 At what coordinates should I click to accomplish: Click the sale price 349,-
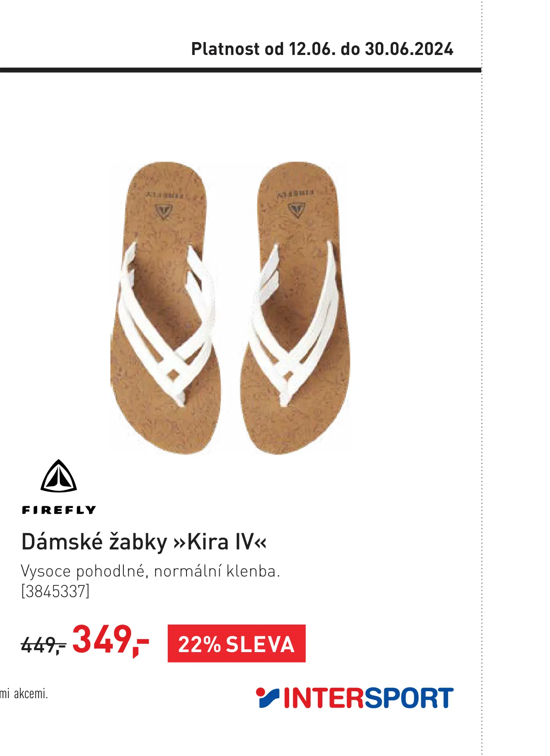click(111, 640)
